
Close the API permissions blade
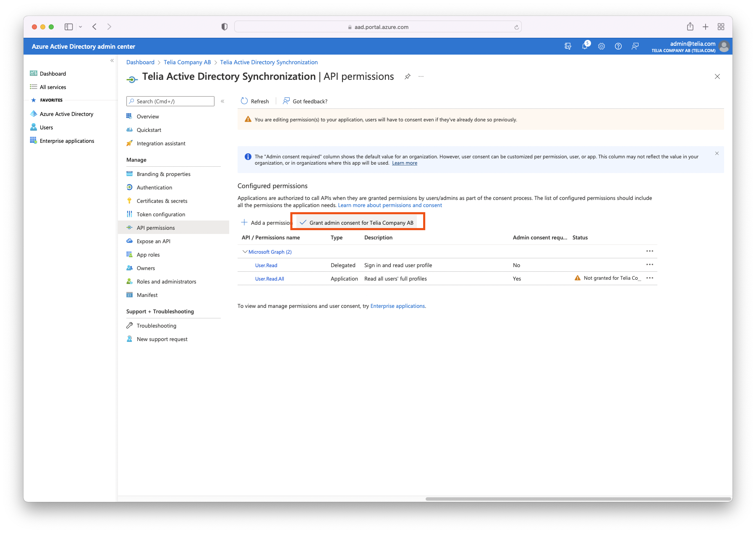717,76
